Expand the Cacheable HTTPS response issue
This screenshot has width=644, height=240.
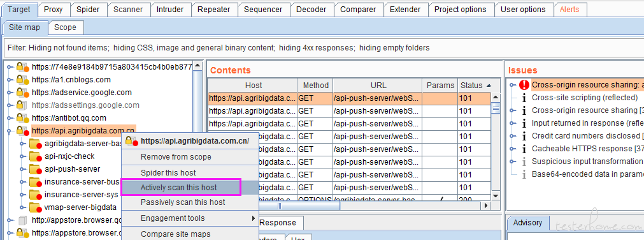(512, 149)
